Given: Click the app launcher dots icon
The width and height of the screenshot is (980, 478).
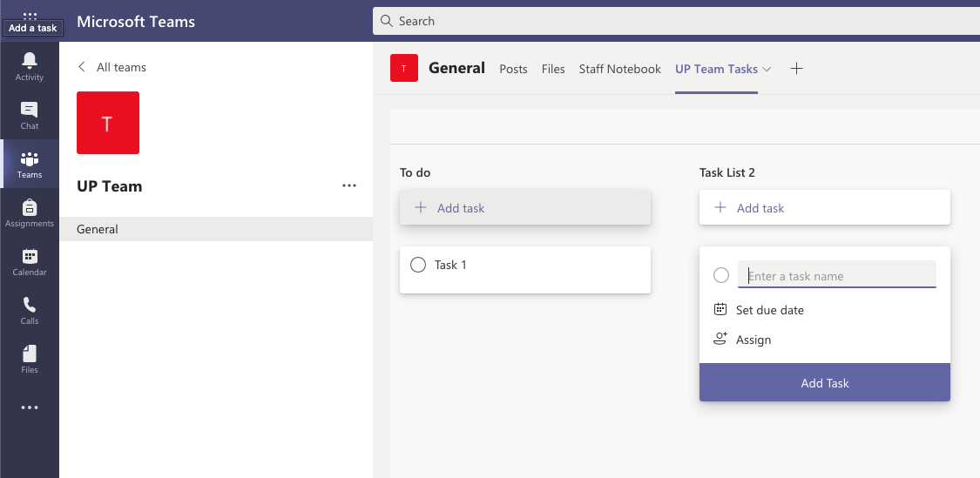Looking at the screenshot, I should point(30,16).
